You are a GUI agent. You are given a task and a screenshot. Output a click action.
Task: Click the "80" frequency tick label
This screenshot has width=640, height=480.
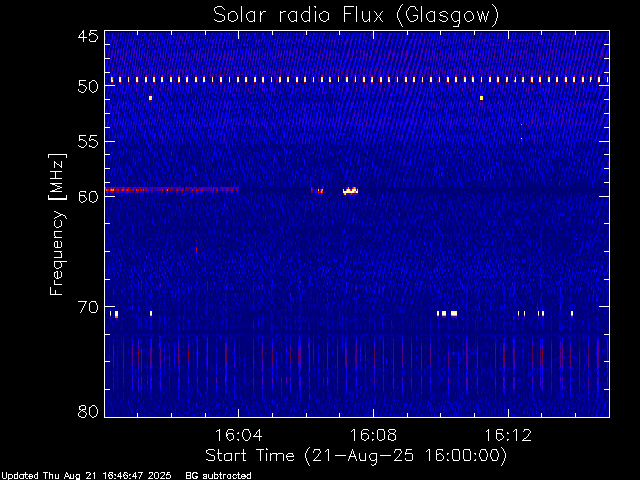pyautogui.click(x=88, y=411)
